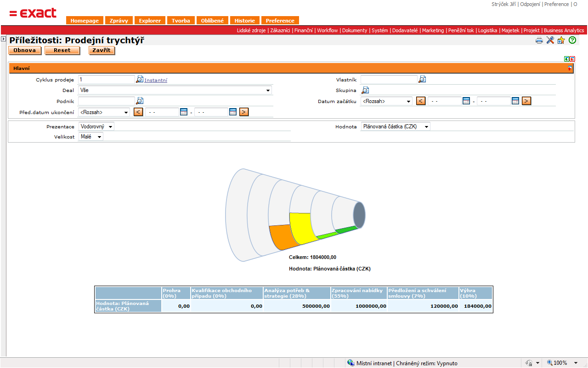Next period arrow for Před.datum ukončení
Viewport: 588px width, 368px height.
click(244, 112)
